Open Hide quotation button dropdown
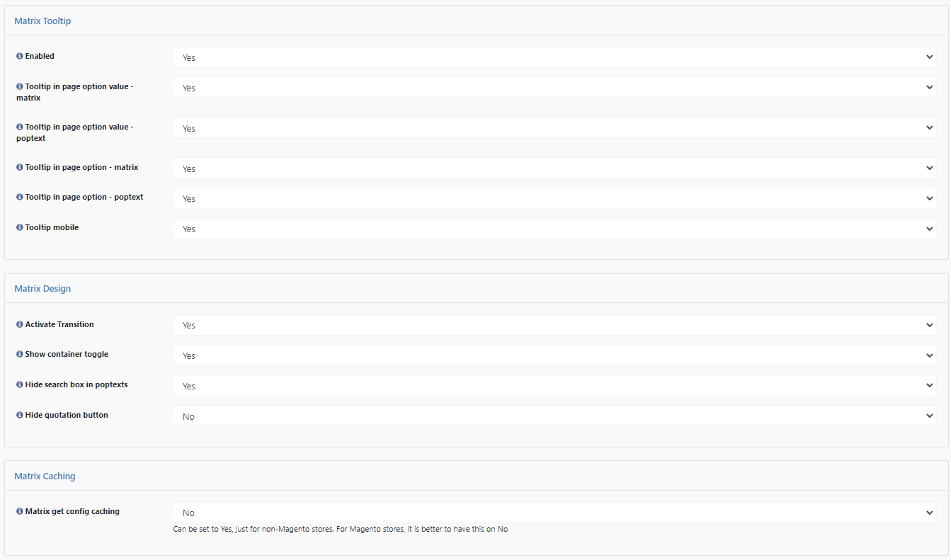The height and width of the screenshot is (560, 951). point(554,417)
